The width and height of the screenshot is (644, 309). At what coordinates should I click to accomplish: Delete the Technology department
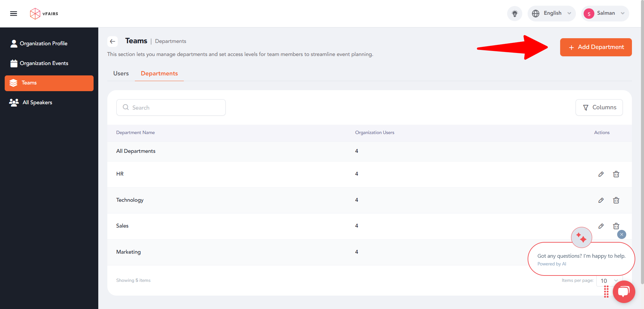click(616, 200)
